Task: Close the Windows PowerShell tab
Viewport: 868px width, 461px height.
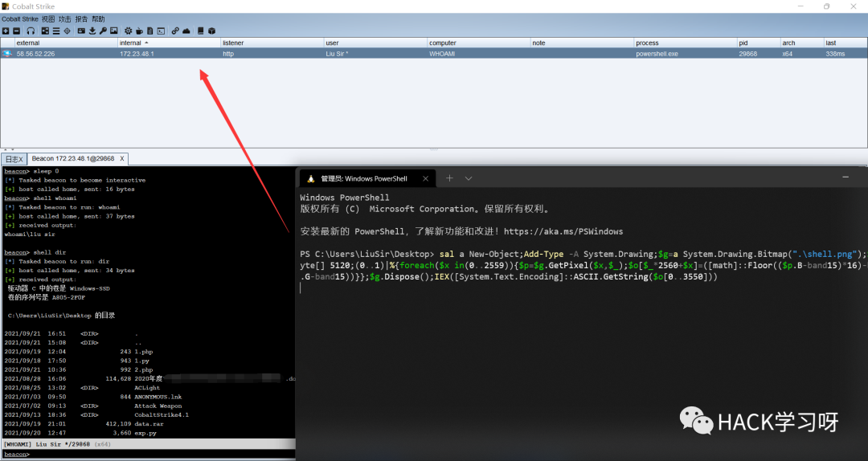Action: (x=425, y=179)
